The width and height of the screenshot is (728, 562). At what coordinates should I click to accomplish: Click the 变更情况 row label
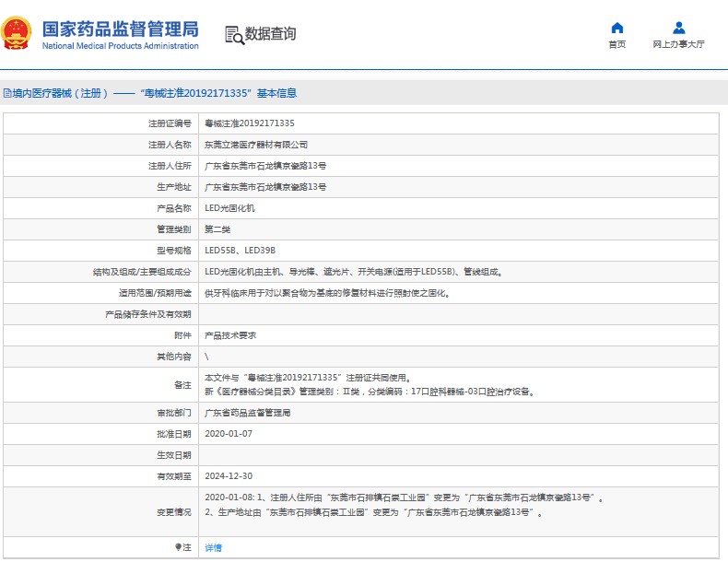(174, 512)
